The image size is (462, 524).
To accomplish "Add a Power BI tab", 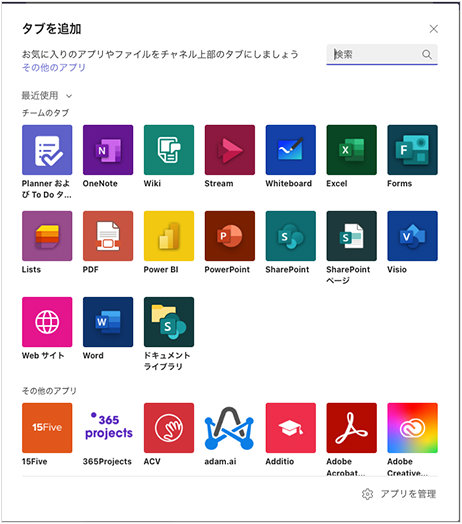I will point(169,236).
